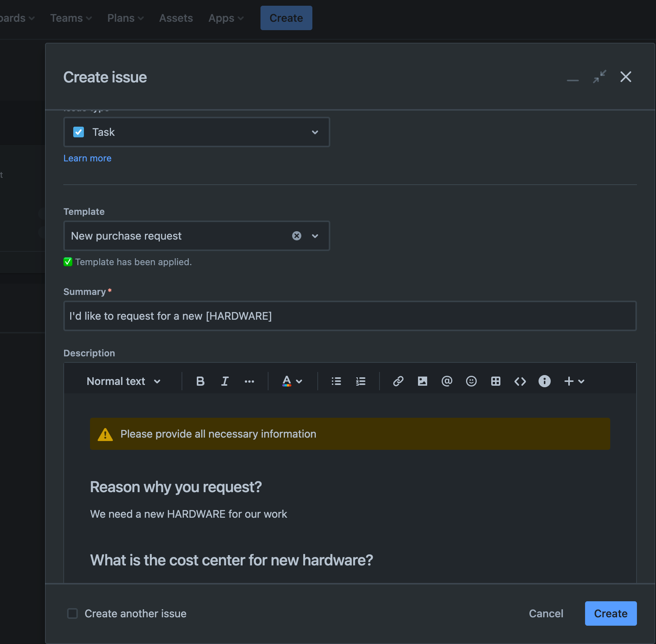656x644 pixels.
Task: Mention a teammate with the @ icon
Action: click(x=447, y=381)
